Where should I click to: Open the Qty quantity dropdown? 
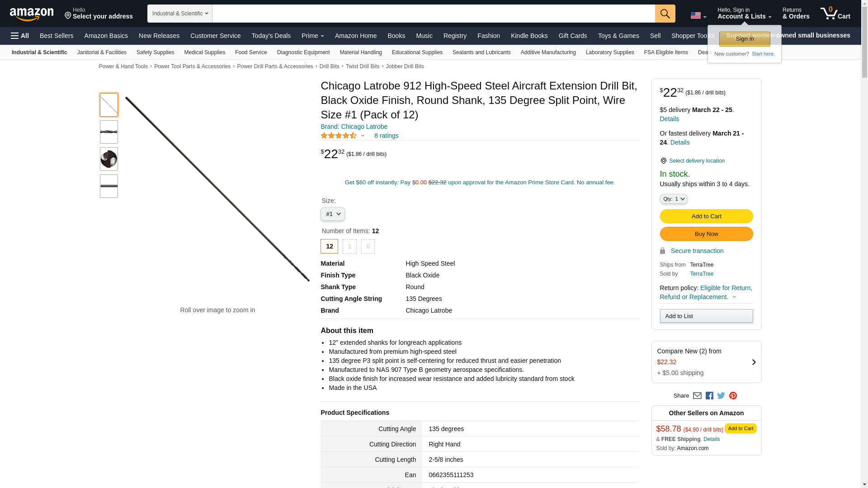tap(674, 199)
